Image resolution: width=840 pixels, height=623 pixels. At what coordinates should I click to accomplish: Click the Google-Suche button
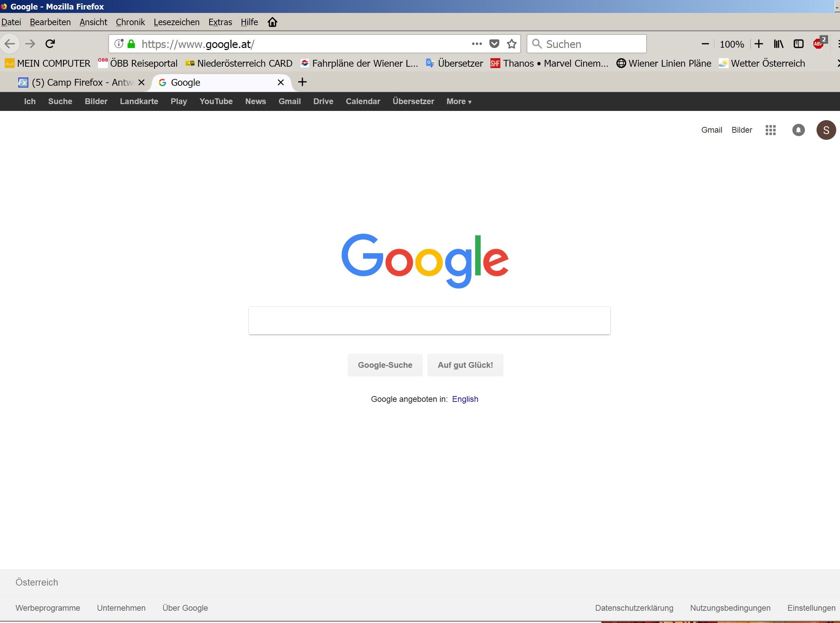point(385,365)
